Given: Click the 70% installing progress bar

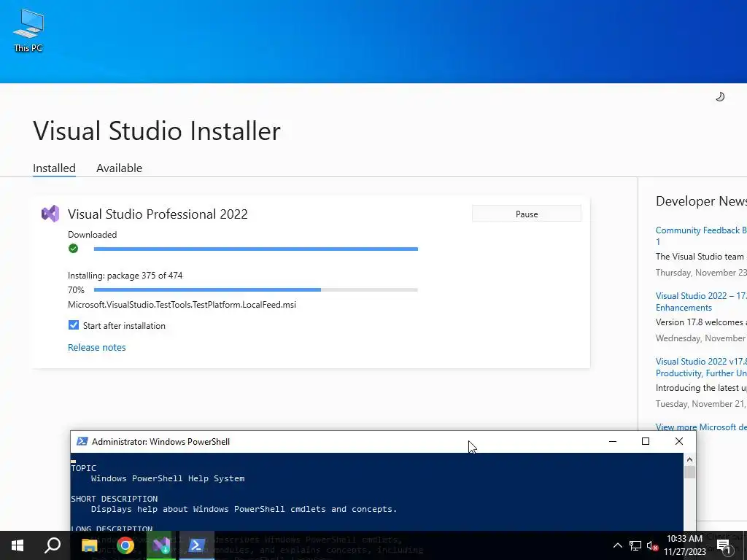Looking at the screenshot, I should tap(256, 289).
